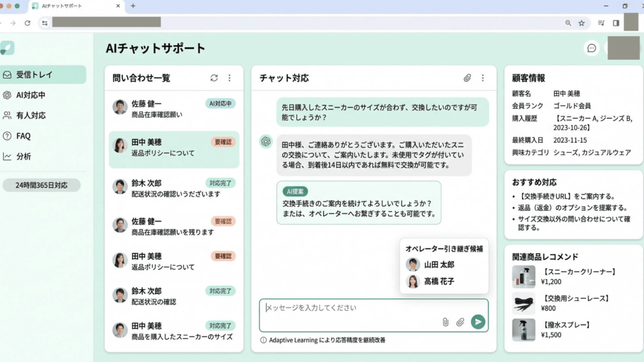Open 佐藤 健一 商品在庫確認願い inquiry

[x=174, y=109]
